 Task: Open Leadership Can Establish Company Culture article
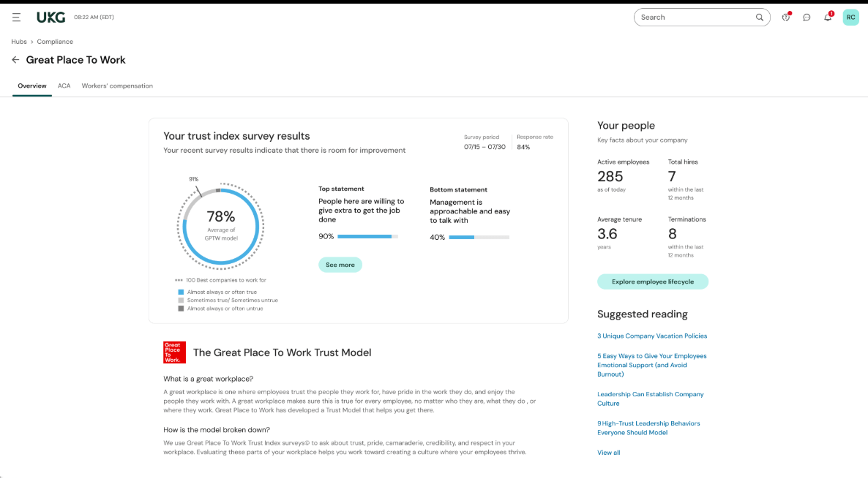click(x=650, y=398)
